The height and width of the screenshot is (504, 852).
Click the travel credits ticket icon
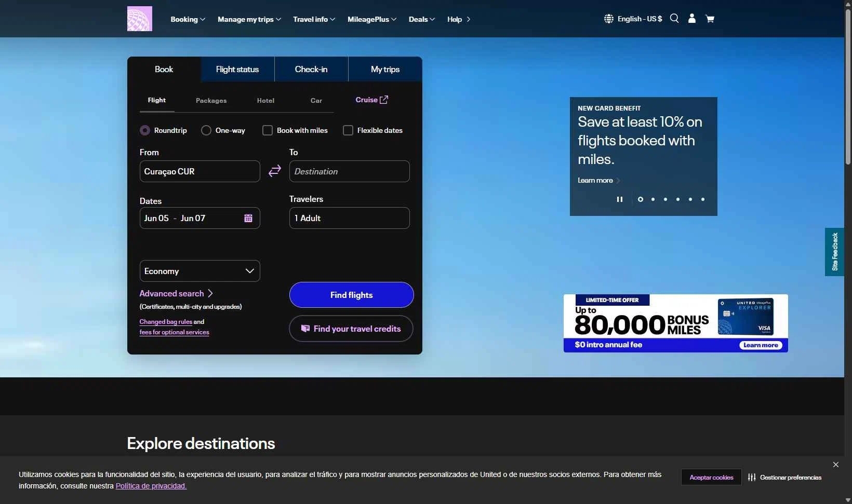[x=305, y=328]
